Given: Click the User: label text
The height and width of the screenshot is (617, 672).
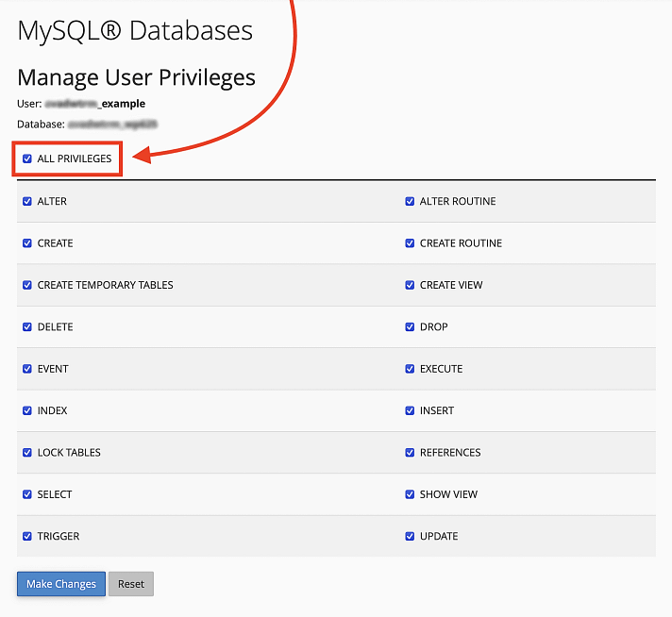Looking at the screenshot, I should click(x=29, y=104).
